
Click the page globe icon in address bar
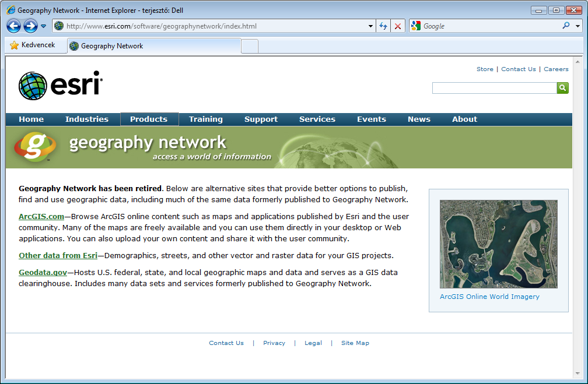(x=59, y=26)
